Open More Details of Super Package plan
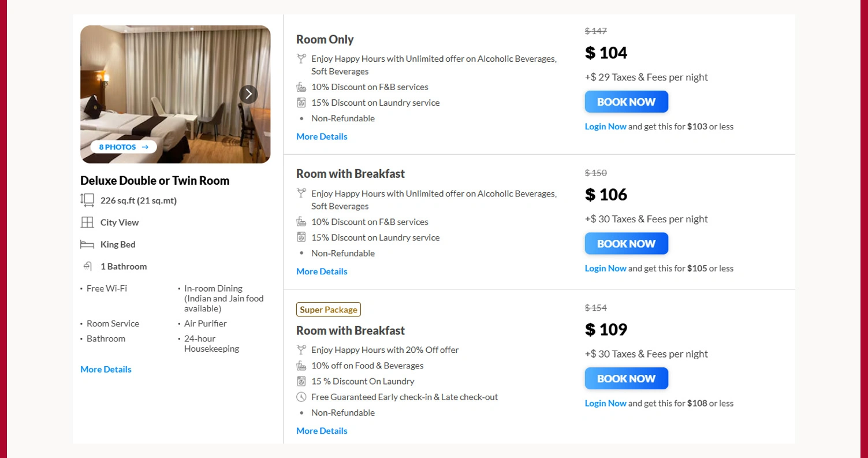The image size is (868, 458). coord(321,430)
